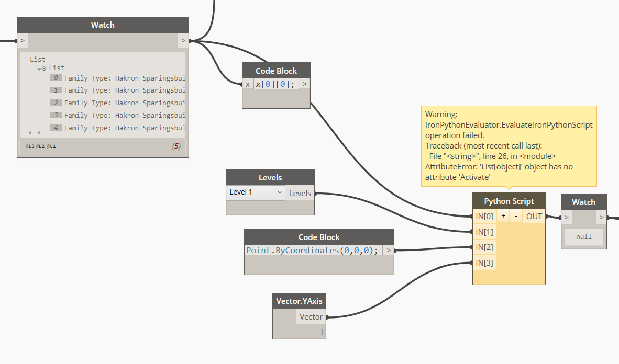Click the Python Script OUT port
This screenshot has height=364, width=619.
pyautogui.click(x=534, y=216)
